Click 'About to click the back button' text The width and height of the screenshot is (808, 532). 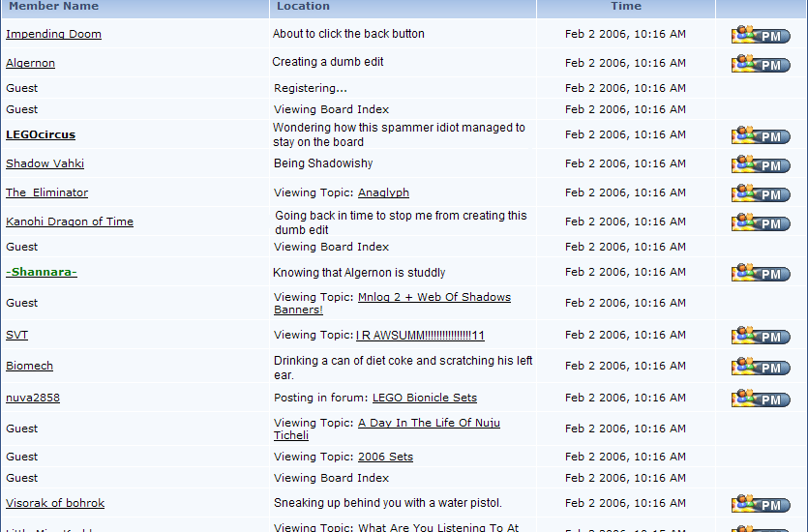click(348, 34)
